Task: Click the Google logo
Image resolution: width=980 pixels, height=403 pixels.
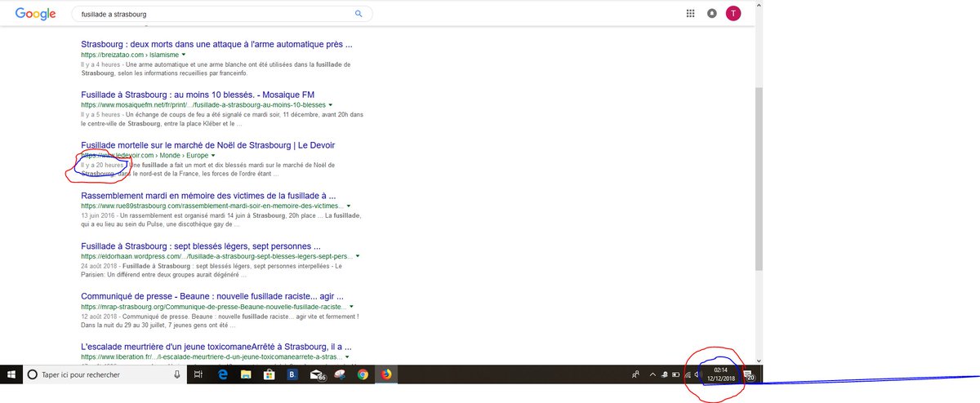Action: [35, 14]
